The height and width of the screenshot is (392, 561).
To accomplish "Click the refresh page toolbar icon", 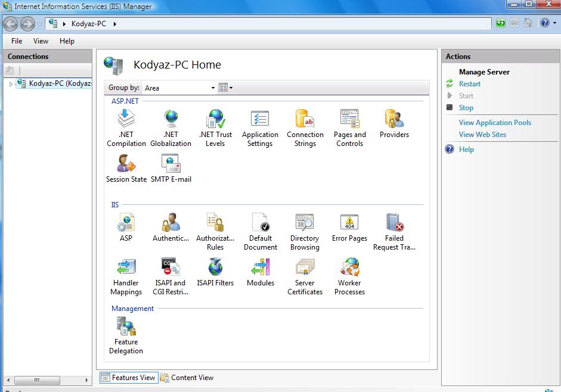I will click(x=501, y=23).
